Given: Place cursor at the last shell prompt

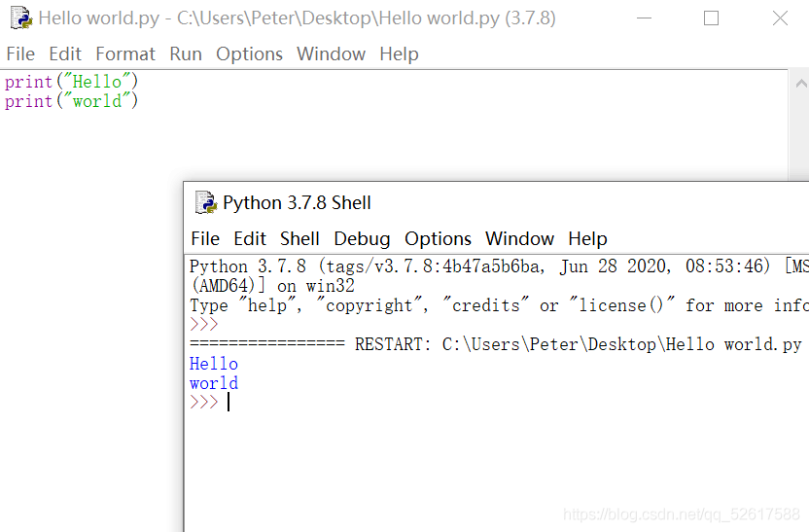Looking at the screenshot, I should (229, 402).
